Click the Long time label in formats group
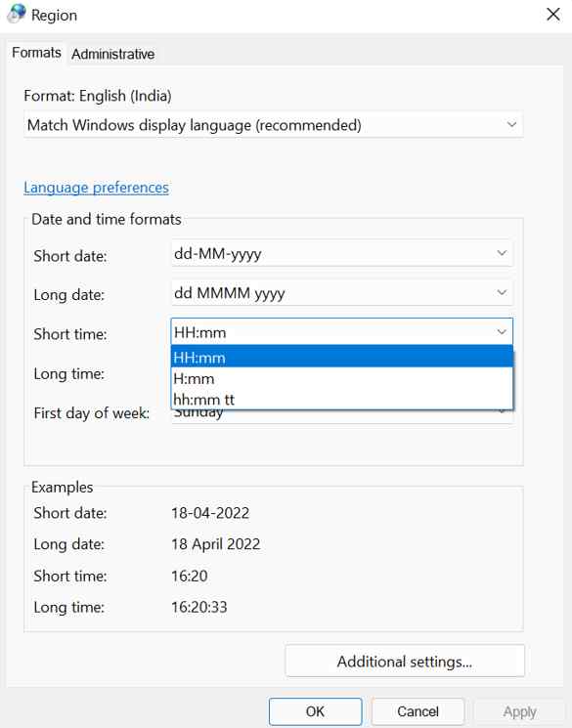This screenshot has height=728, width=572. tap(68, 373)
